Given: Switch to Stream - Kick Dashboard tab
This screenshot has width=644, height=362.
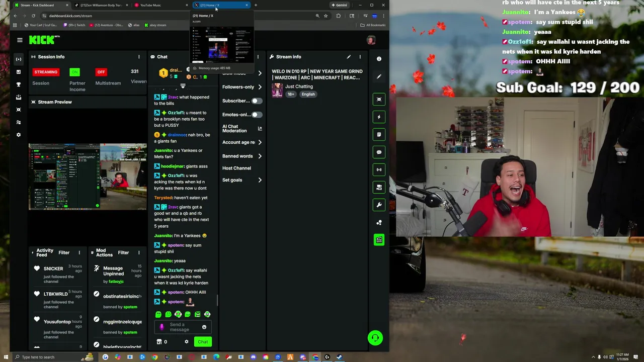Looking at the screenshot, I should pos(40,5).
